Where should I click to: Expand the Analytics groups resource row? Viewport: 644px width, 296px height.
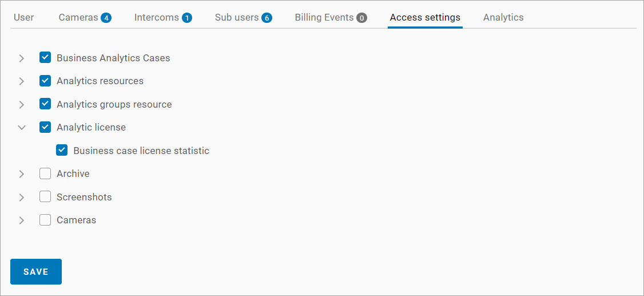[22, 105]
